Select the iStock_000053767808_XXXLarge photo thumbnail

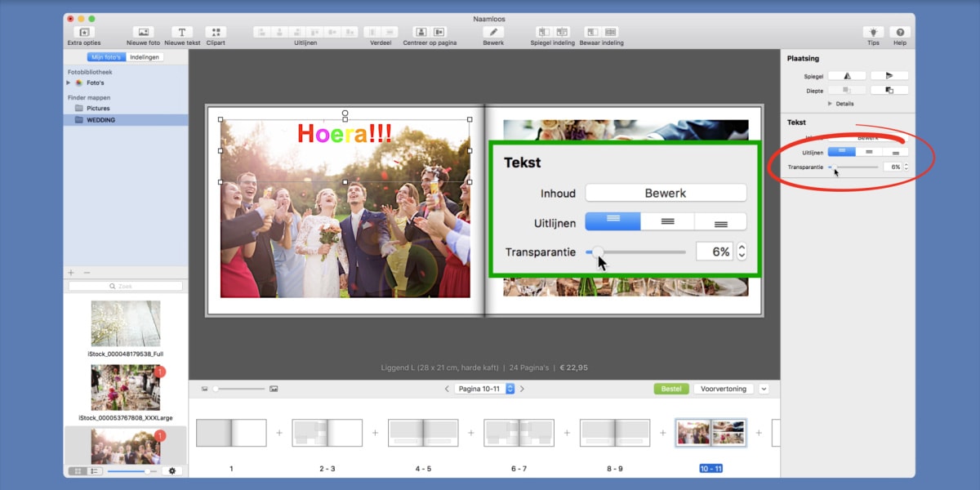pyautogui.click(x=126, y=387)
